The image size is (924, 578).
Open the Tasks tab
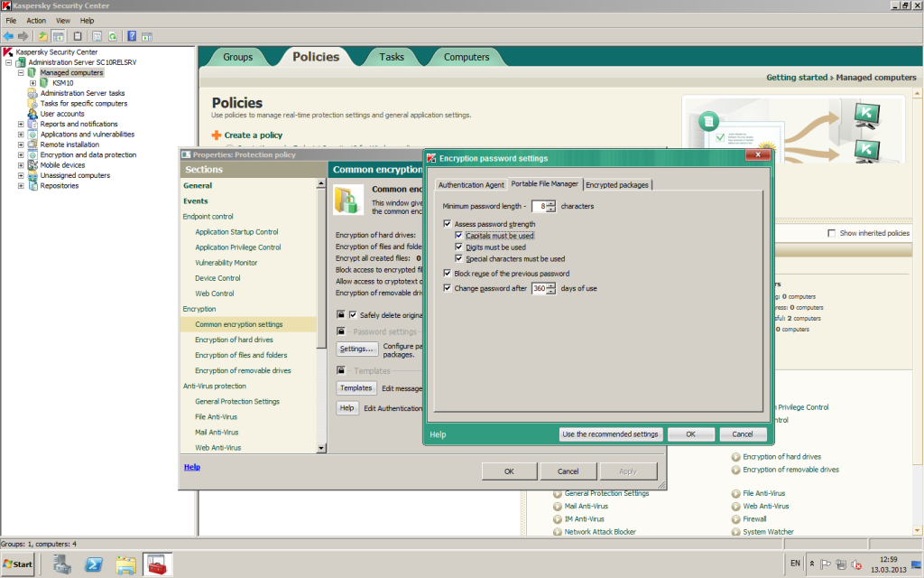point(392,57)
